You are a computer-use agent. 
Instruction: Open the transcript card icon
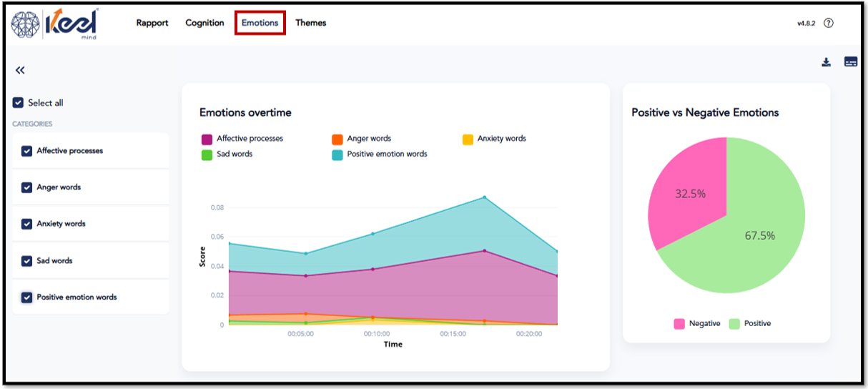click(x=851, y=62)
